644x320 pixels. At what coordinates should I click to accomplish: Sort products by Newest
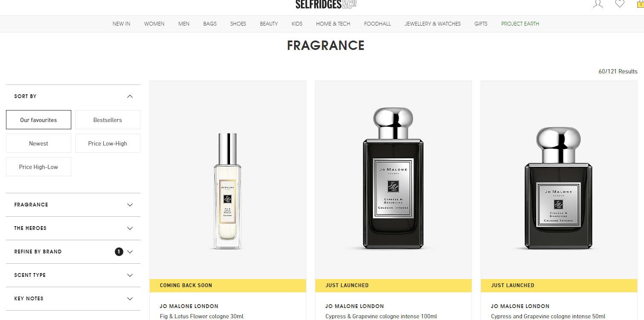click(38, 143)
